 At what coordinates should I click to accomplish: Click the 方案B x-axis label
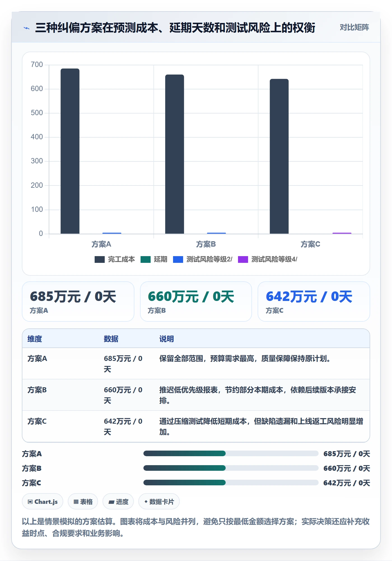[x=206, y=244]
